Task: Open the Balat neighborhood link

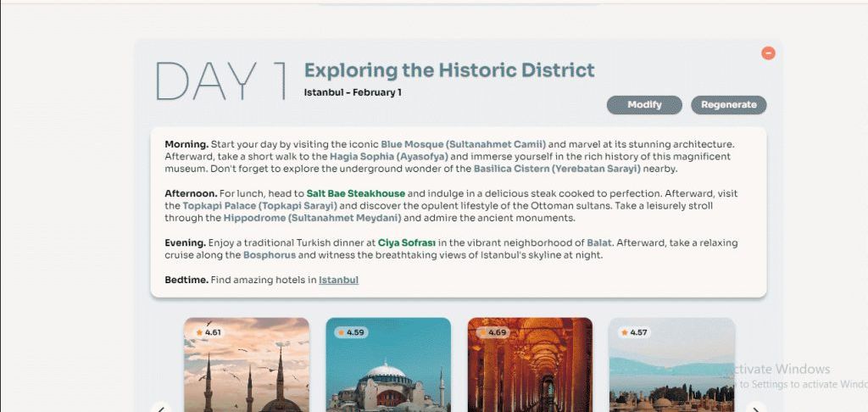Action: pos(599,243)
